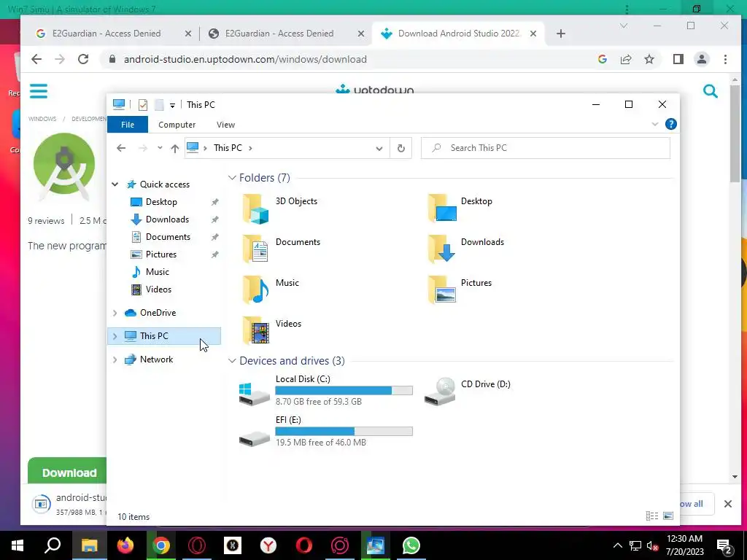
Task: Expand the Network tree node
Action: (115, 359)
